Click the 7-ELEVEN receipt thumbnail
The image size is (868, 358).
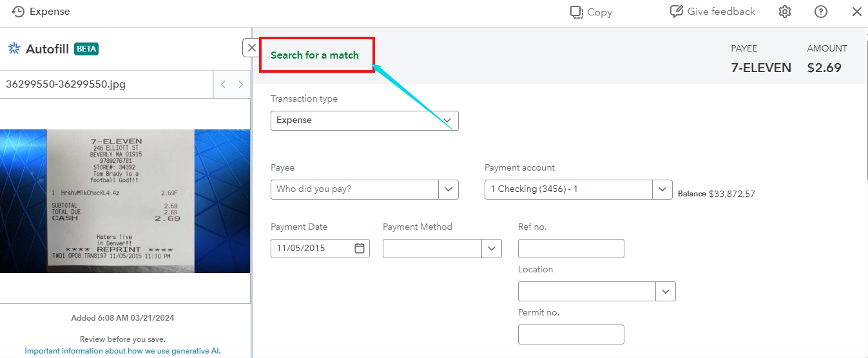point(125,201)
